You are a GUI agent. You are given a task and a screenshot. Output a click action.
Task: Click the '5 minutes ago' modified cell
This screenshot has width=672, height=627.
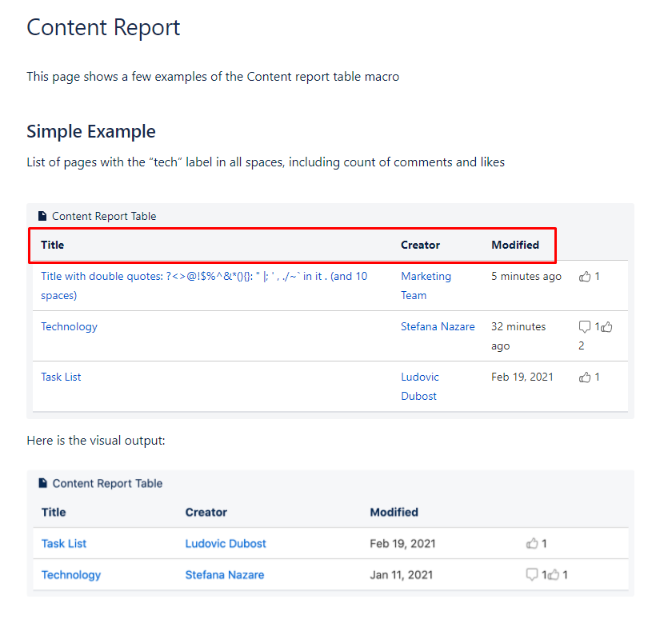526,277
